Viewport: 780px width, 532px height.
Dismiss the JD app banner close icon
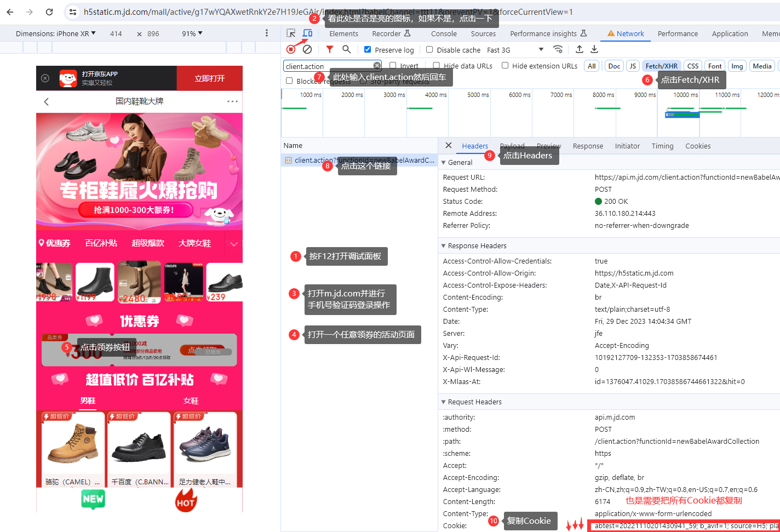[x=45, y=78]
